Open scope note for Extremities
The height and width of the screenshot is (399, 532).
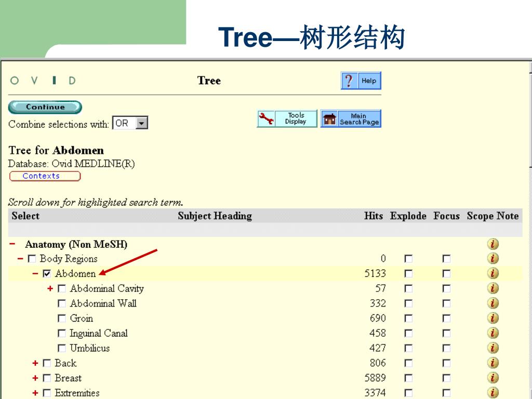[x=493, y=393]
